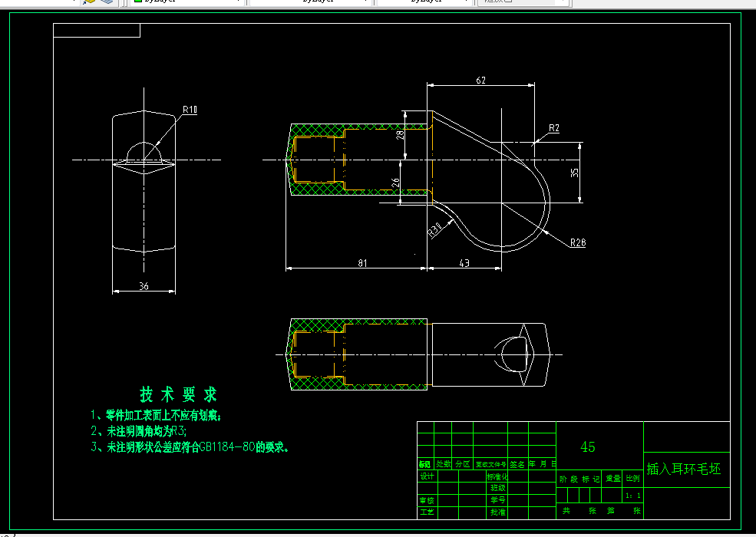Image resolution: width=756 pixels, height=537 pixels.
Task: Select the 标记 title block cell
Action: (424, 464)
